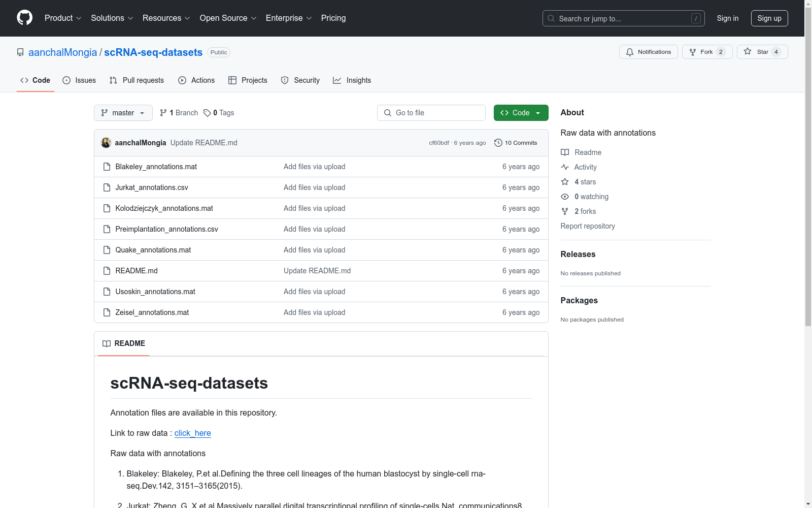Image resolution: width=812 pixels, height=508 pixels.
Task: Open the Usoskin_annotations.mat file
Action: click(x=155, y=292)
